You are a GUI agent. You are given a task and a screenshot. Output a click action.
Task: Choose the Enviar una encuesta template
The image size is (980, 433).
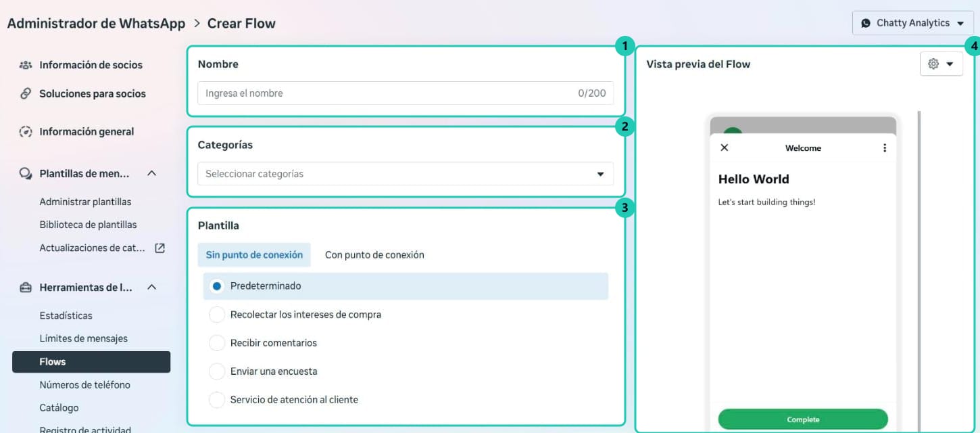pos(216,371)
